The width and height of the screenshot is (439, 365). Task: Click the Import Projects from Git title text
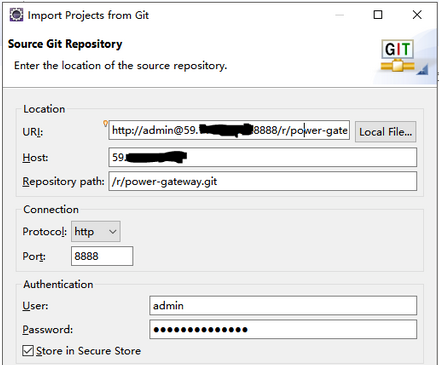88,15
